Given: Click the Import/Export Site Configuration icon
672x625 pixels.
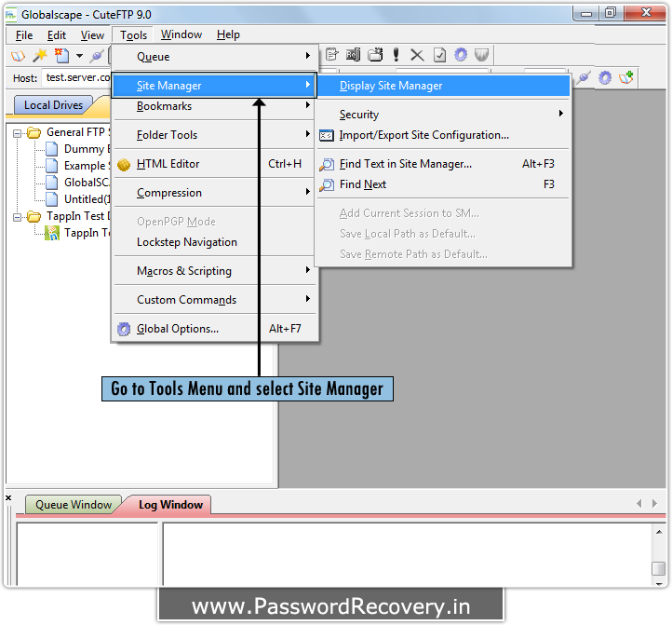Looking at the screenshot, I should tap(327, 136).
